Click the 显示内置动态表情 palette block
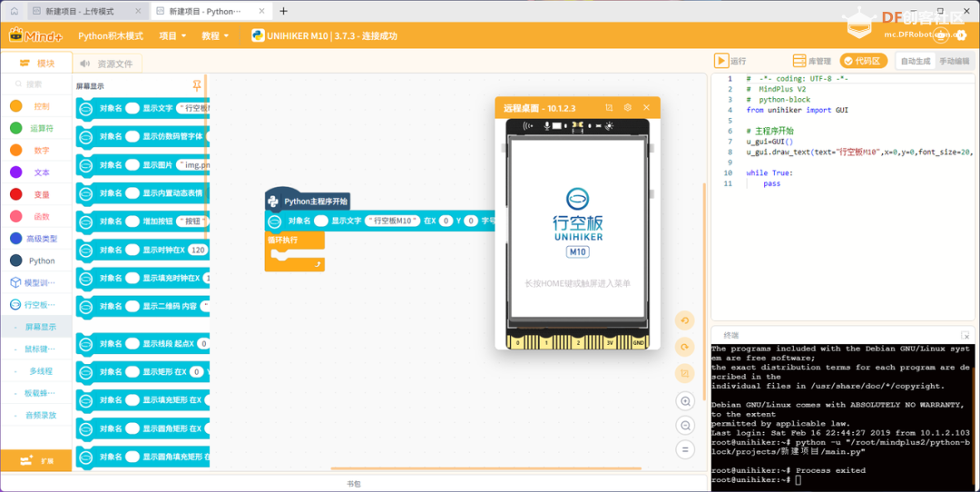This screenshot has height=492, width=980. pos(142,193)
